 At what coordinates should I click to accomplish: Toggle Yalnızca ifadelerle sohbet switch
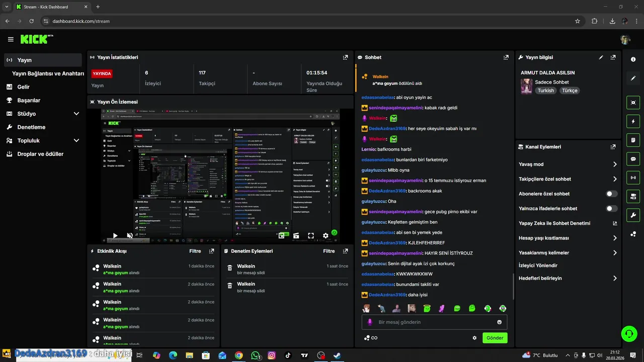pyautogui.click(x=612, y=208)
